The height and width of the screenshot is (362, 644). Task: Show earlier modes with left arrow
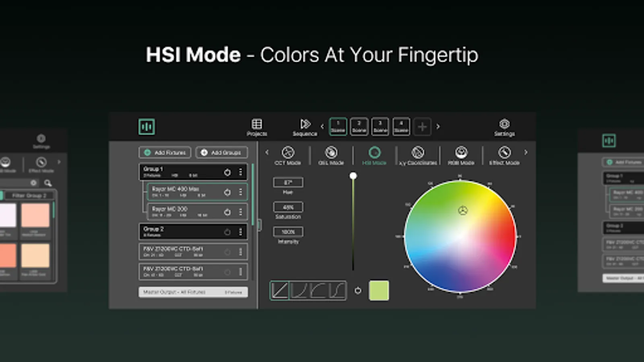(x=267, y=152)
